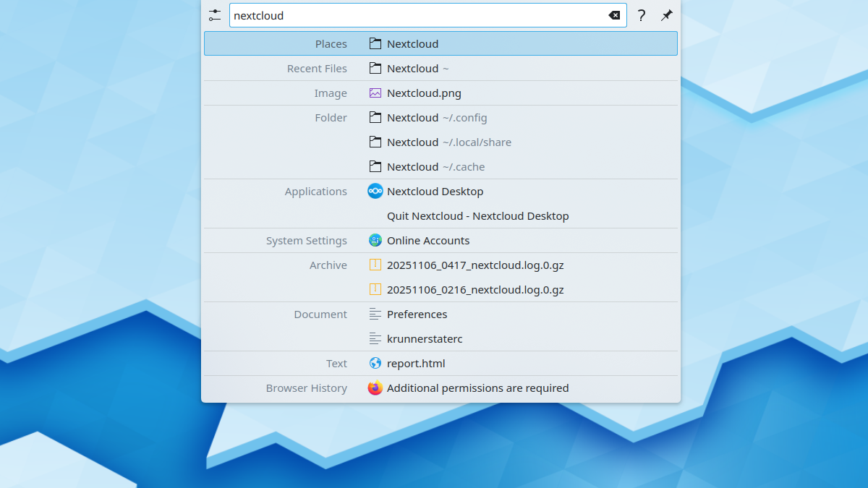Viewport: 868px width, 488px height.
Task: Select Quit Nextcloud - Nextcloud Desktop
Action: pyautogui.click(x=477, y=215)
